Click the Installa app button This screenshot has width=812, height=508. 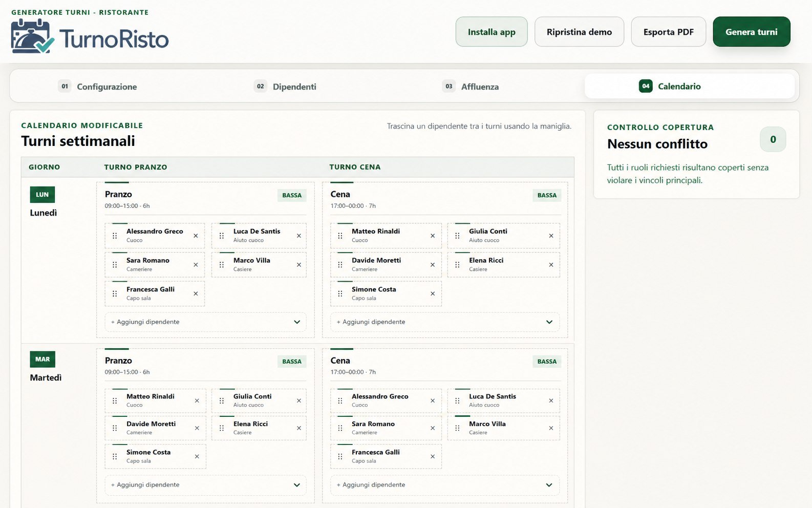[492, 32]
